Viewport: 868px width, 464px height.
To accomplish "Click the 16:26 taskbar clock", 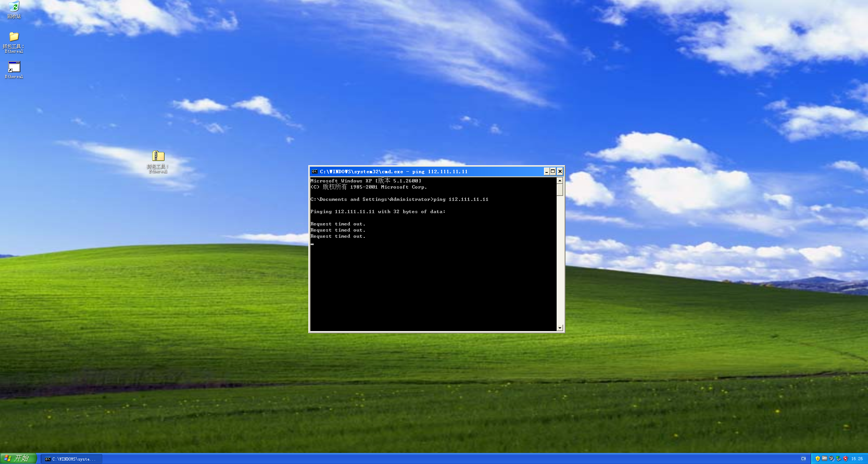I will click(x=857, y=459).
